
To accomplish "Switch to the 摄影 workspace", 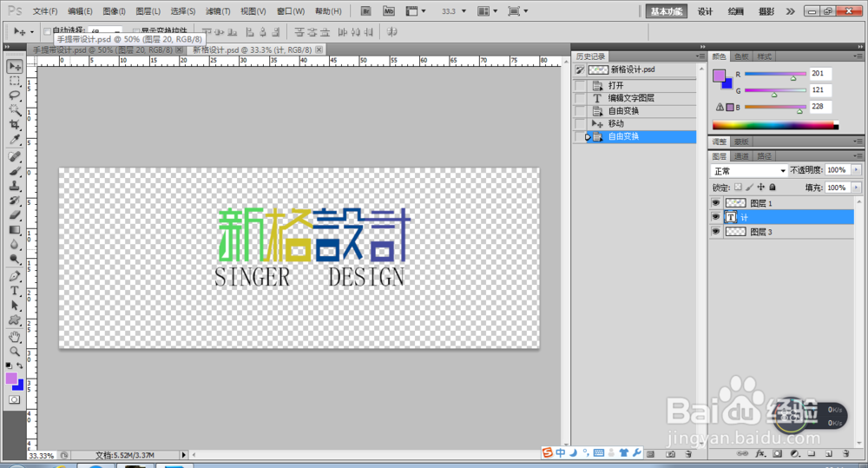I will point(766,11).
